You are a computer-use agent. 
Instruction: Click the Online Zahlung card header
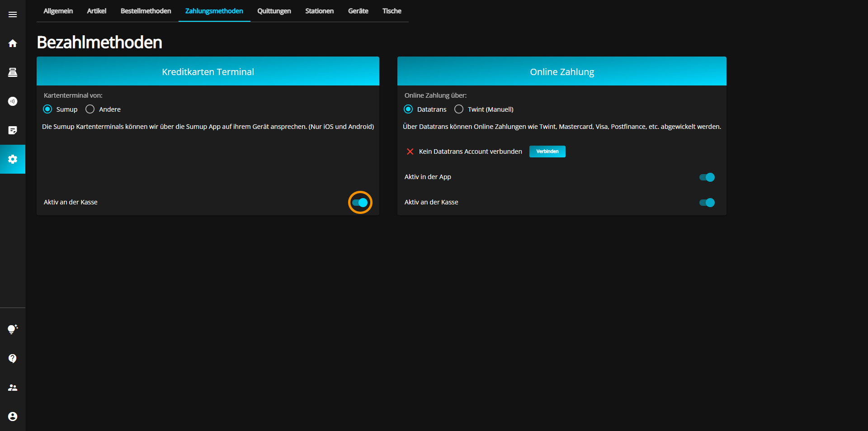(x=562, y=71)
